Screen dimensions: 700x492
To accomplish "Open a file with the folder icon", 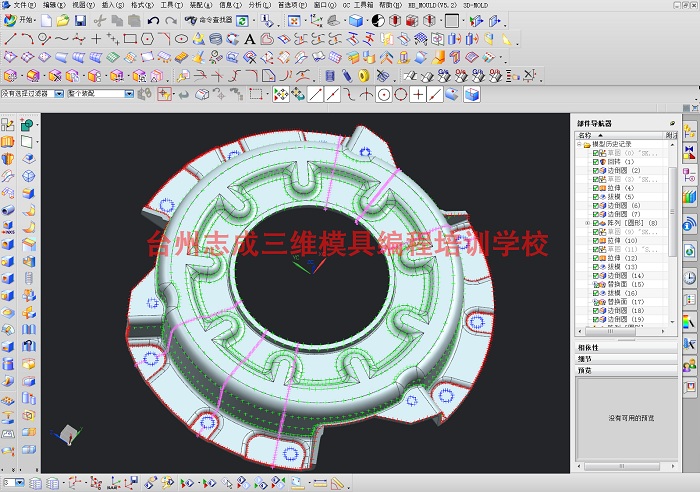I will tap(63, 21).
